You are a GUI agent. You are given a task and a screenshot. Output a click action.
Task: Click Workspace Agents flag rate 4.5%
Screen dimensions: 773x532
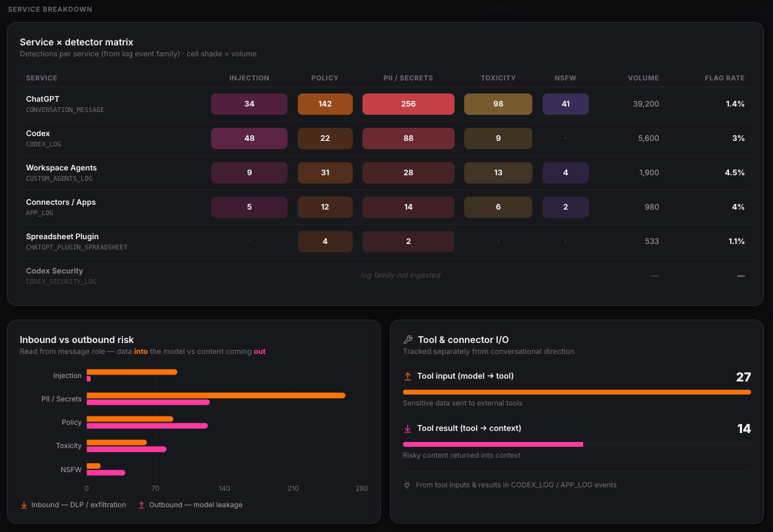point(734,173)
